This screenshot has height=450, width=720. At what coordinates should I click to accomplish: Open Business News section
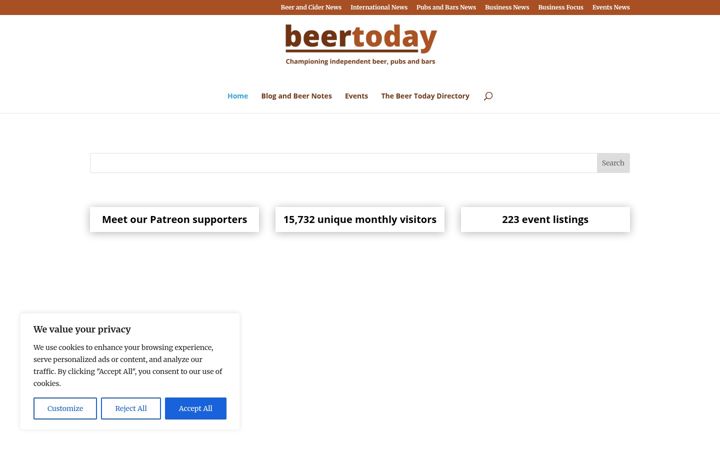(507, 7)
